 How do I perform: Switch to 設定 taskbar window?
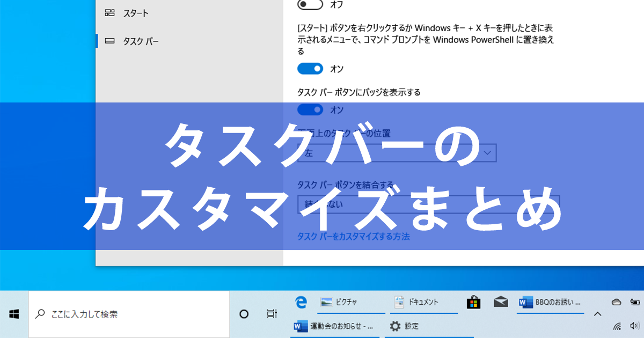tap(429, 326)
